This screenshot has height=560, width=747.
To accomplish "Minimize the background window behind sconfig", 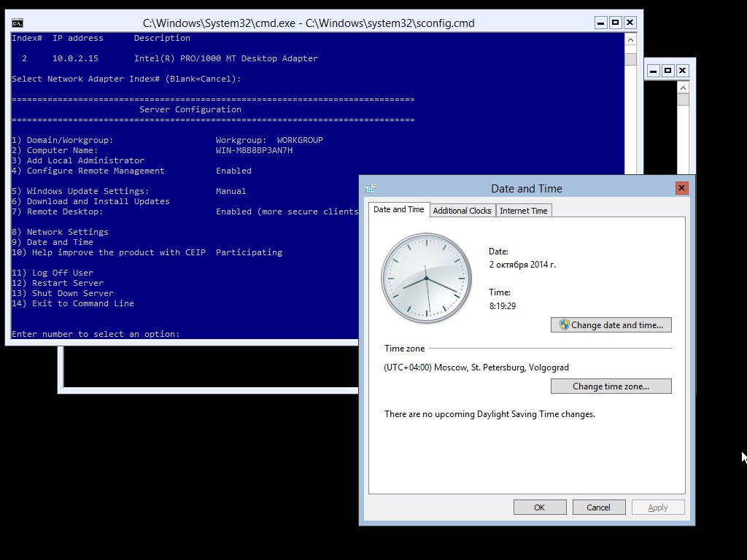I will 654,71.
